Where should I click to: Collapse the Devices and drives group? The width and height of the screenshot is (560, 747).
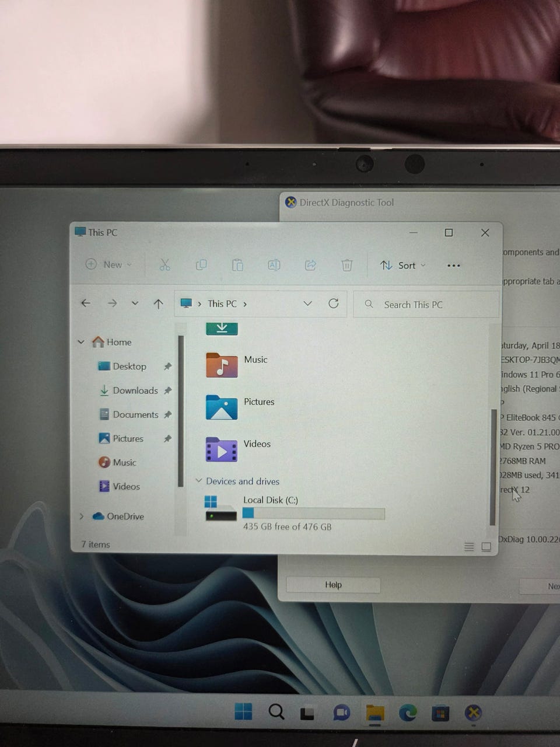click(199, 481)
